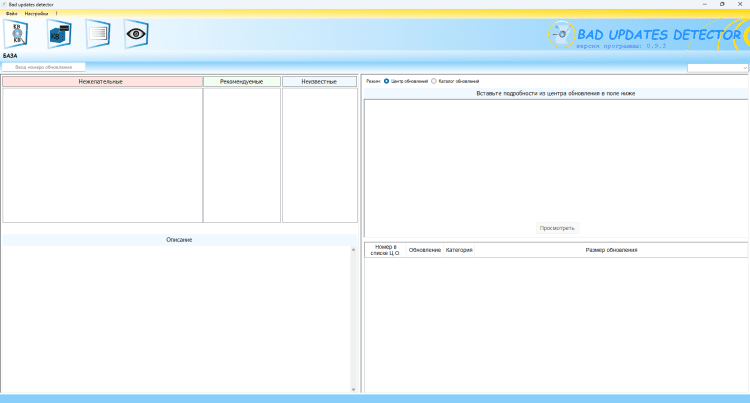Click the Категория column header

tap(459, 250)
